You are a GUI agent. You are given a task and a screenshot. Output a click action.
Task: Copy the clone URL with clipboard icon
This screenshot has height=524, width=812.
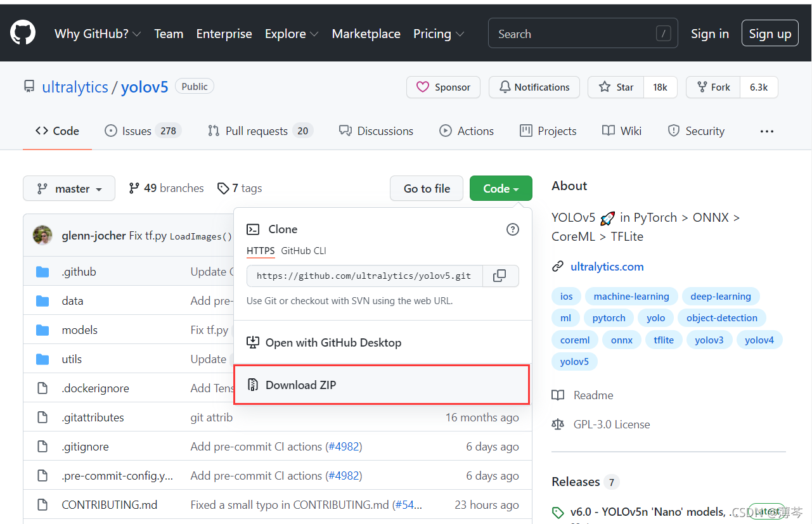[x=499, y=276]
